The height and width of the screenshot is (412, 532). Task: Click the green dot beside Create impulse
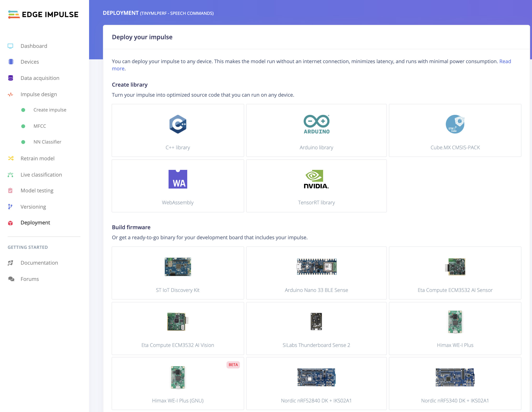coord(23,110)
